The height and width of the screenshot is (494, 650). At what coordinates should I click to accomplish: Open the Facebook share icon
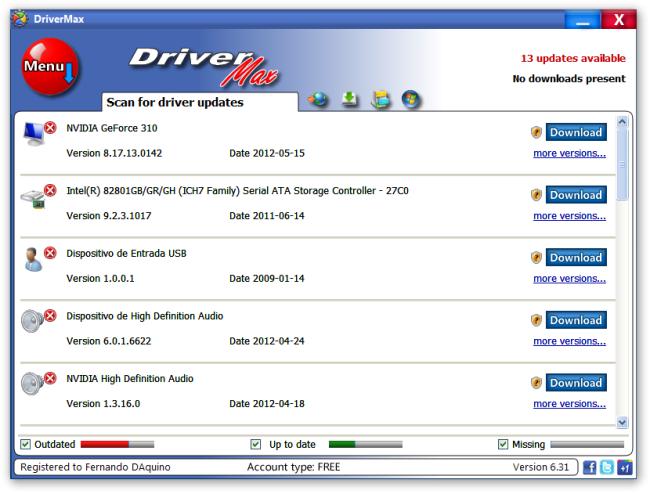click(589, 467)
